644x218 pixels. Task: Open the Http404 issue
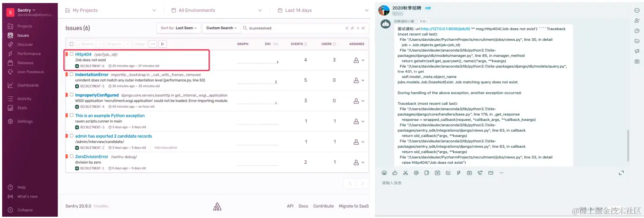(83, 54)
